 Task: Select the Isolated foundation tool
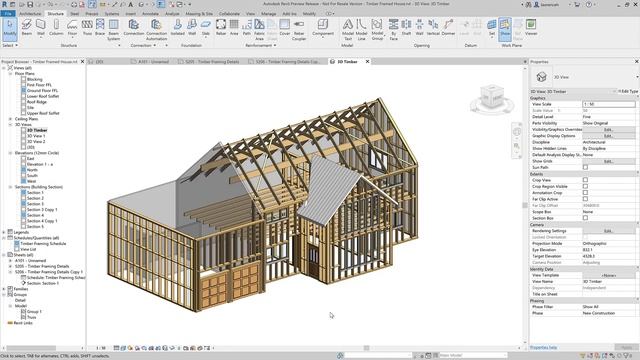coord(178,27)
